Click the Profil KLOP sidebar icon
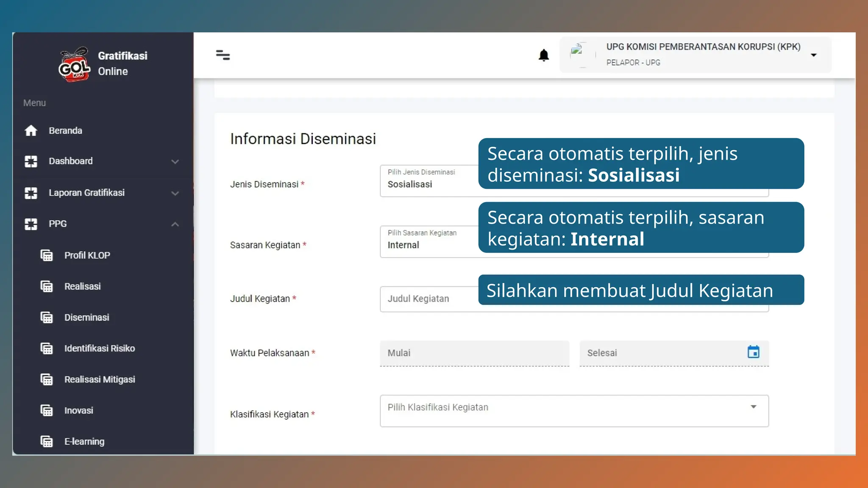This screenshot has width=868, height=488. (47, 255)
